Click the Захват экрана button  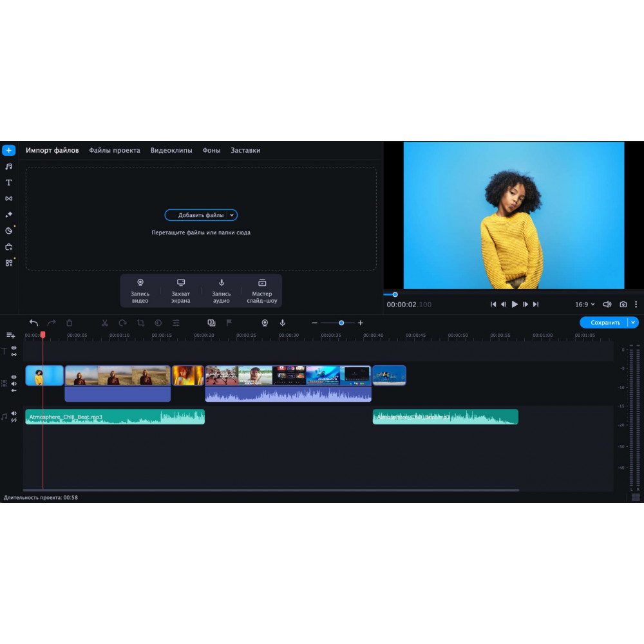181,291
